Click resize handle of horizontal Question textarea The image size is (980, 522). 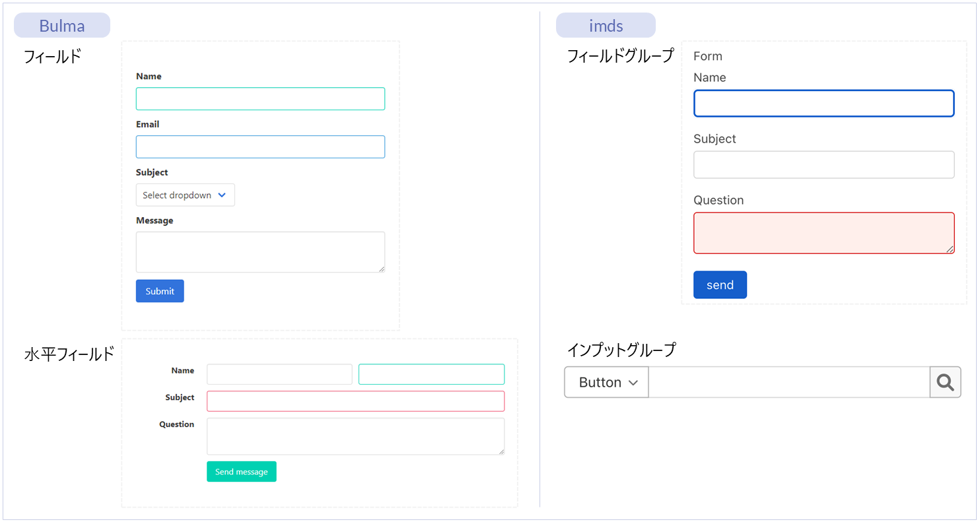click(501, 451)
